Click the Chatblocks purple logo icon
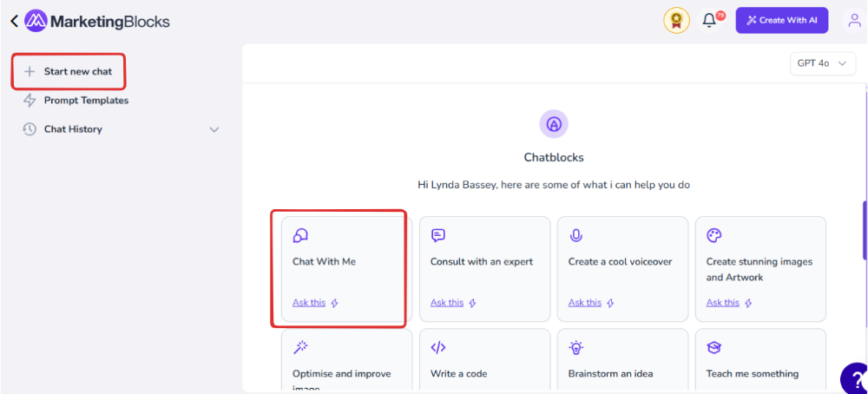Screen dimensions: 868x394 (554, 124)
